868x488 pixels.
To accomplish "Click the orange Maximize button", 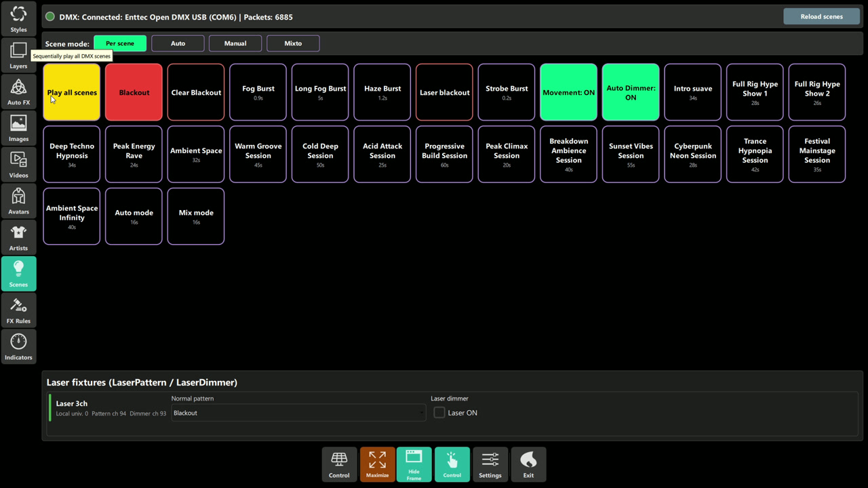I will coord(377,464).
